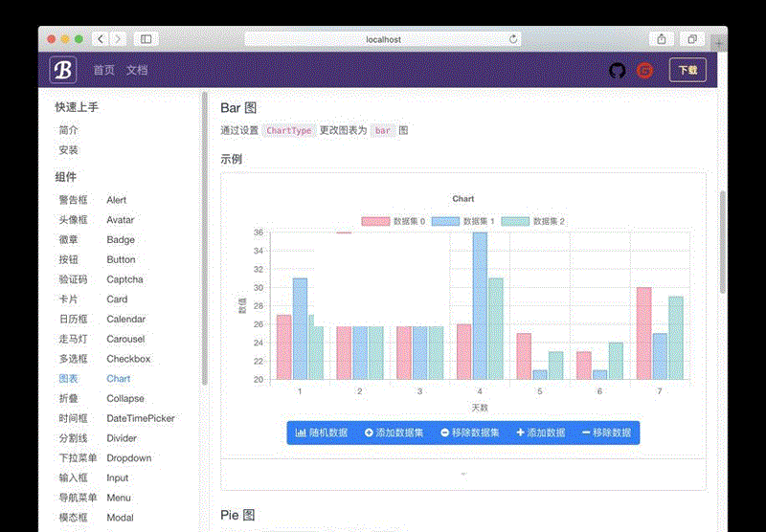Go back using Safari's back arrow
Viewport: 766px width, 532px height.
(x=101, y=39)
